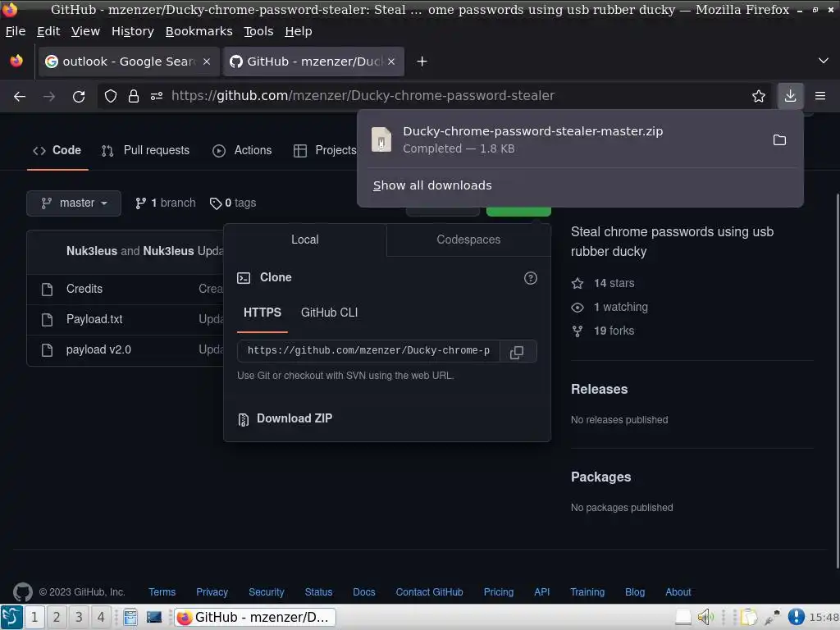Bookmark this page with star icon

[759, 97]
